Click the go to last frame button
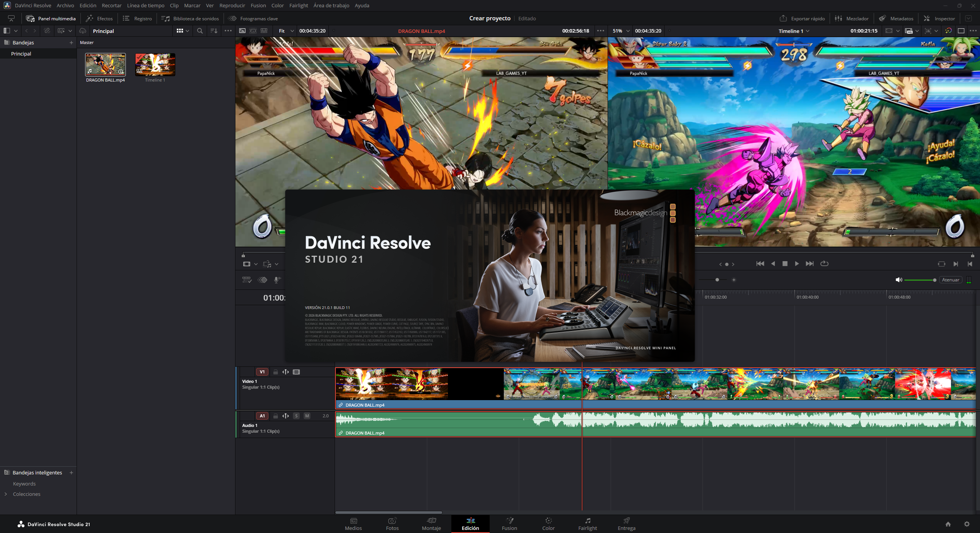 [x=810, y=263]
